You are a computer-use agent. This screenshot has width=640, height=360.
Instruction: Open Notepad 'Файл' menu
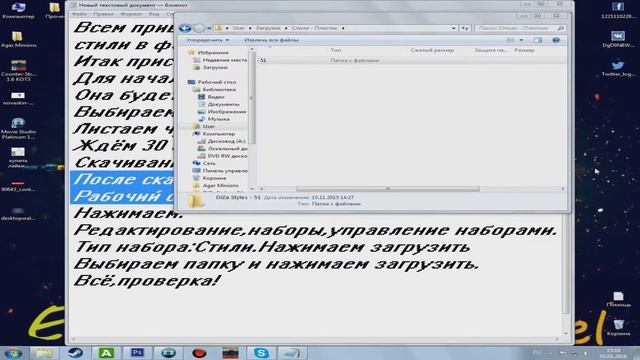tap(79, 14)
